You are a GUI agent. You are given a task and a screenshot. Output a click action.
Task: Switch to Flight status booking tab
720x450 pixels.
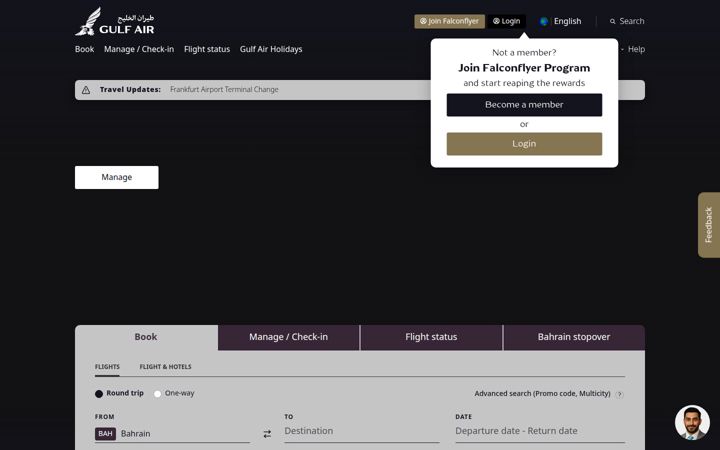point(431,337)
